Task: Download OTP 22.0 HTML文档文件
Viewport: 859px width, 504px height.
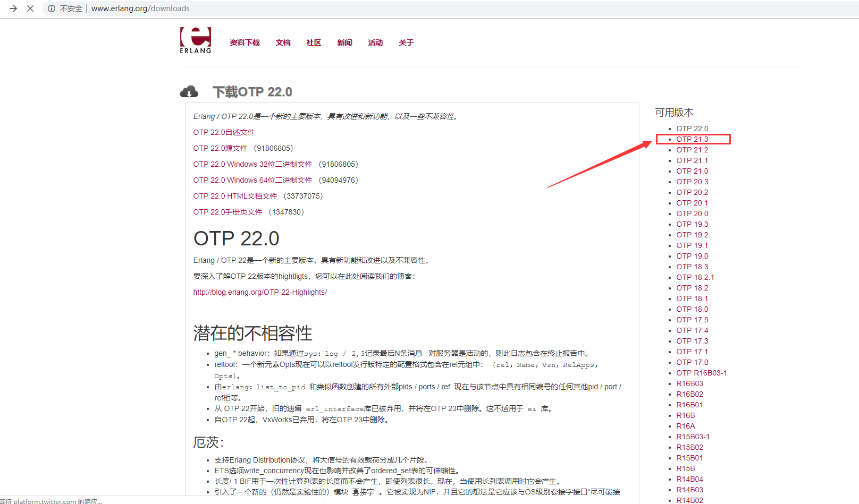Action: pyautogui.click(x=235, y=196)
